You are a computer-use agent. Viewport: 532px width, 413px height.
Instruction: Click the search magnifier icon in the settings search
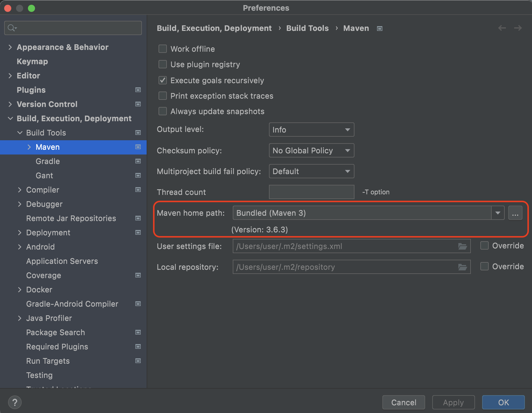pyautogui.click(x=12, y=28)
